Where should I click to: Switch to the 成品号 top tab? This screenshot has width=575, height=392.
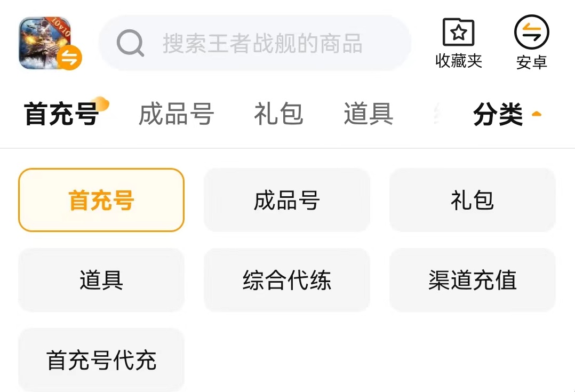pyautogui.click(x=176, y=114)
